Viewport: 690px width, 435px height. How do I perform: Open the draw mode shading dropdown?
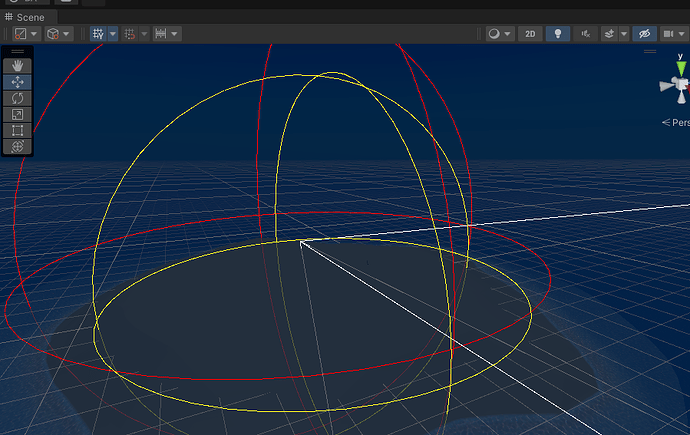tap(500, 34)
